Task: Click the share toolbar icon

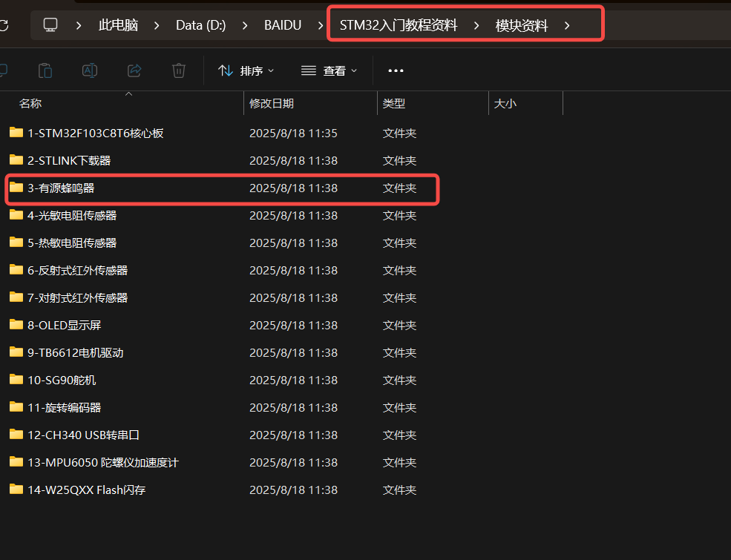Action: point(134,70)
